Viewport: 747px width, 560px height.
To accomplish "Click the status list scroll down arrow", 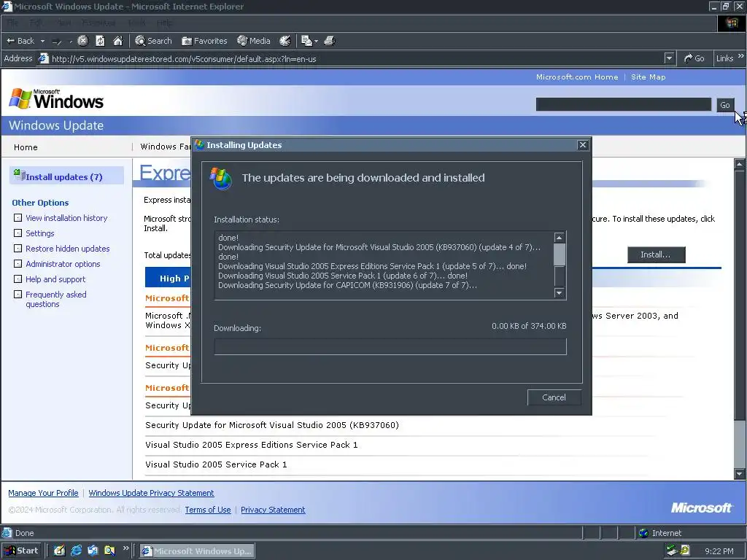I will pos(560,293).
